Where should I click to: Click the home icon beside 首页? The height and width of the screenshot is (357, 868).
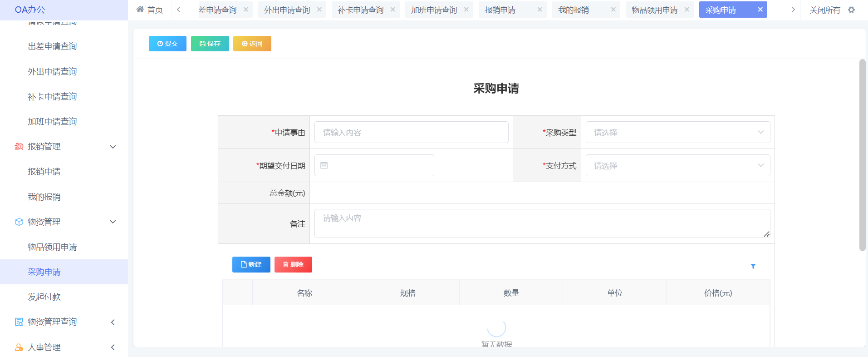click(x=140, y=10)
